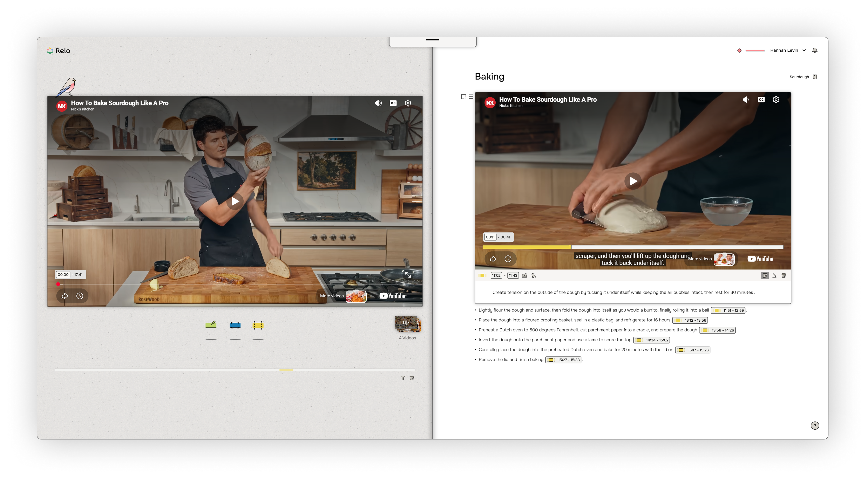Open the 11:51 - 12:59 clip chip
868x479 pixels.
click(x=728, y=310)
